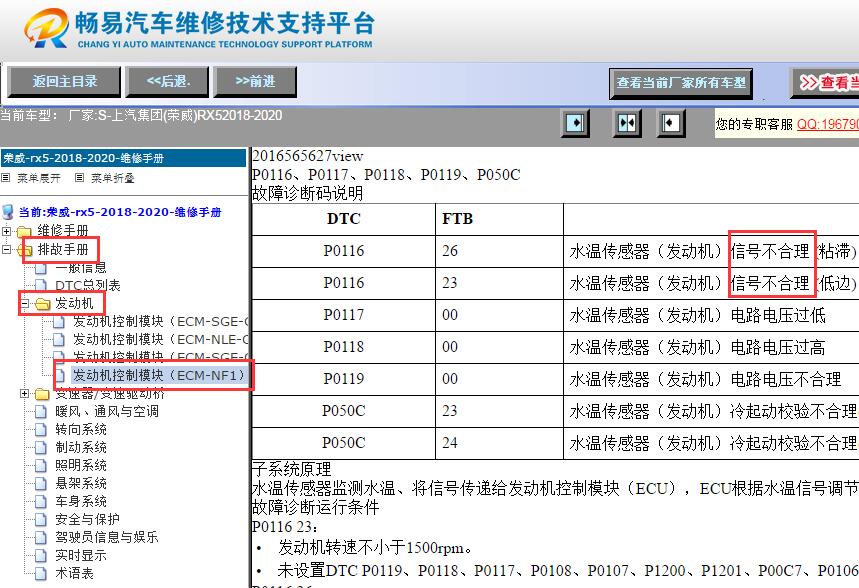This screenshot has width=859, height=588.
Task: Click the 荣威-rx5-2018-2020-维修手册 panel header
Action: point(123,158)
